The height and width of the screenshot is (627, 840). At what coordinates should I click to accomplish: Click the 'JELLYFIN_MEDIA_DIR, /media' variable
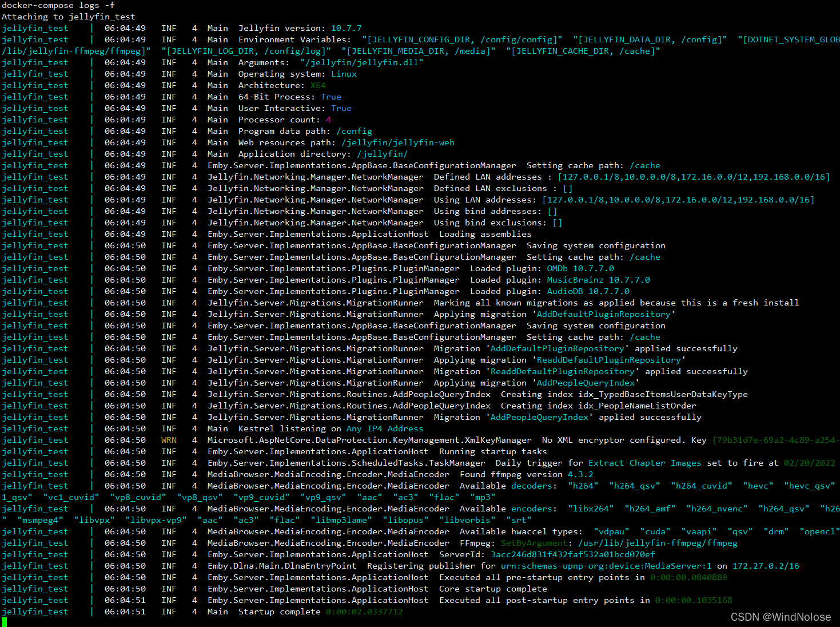click(x=419, y=51)
